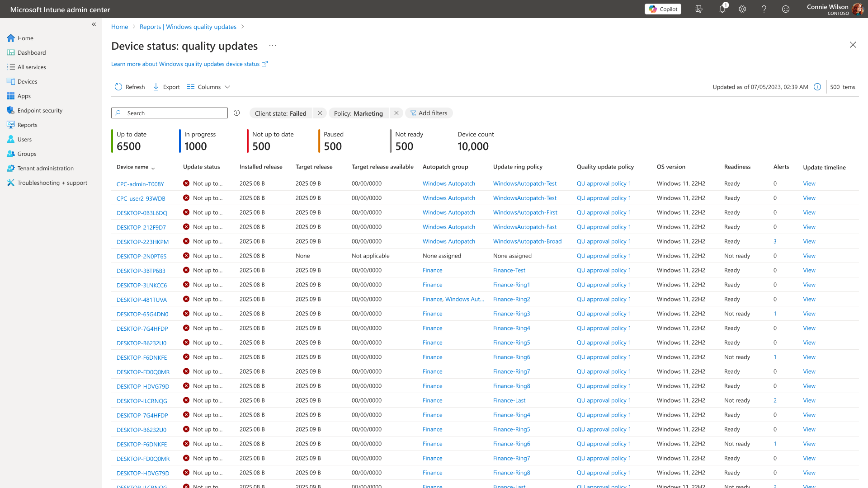Click the failed status icon for DESKTOP-65G4DN0
This screenshot has width=868, height=488.
(186, 314)
